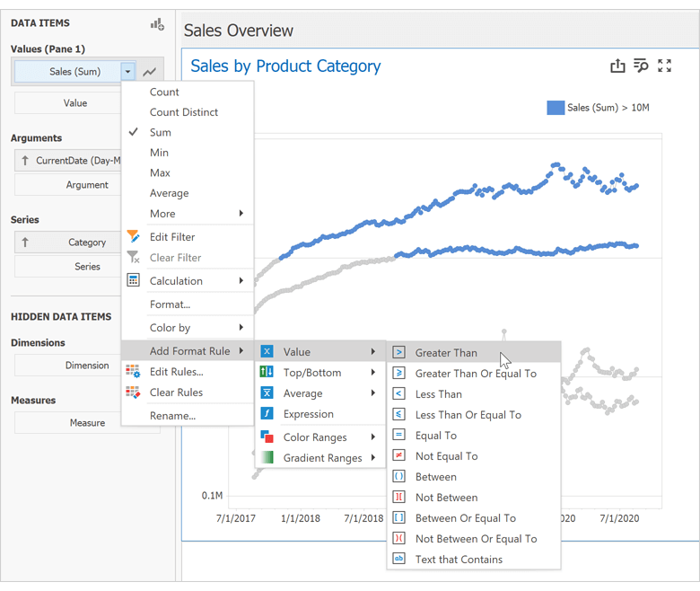The height and width of the screenshot is (591, 700).
Task: Click the Edit Filter funnel icon
Action: tap(134, 237)
